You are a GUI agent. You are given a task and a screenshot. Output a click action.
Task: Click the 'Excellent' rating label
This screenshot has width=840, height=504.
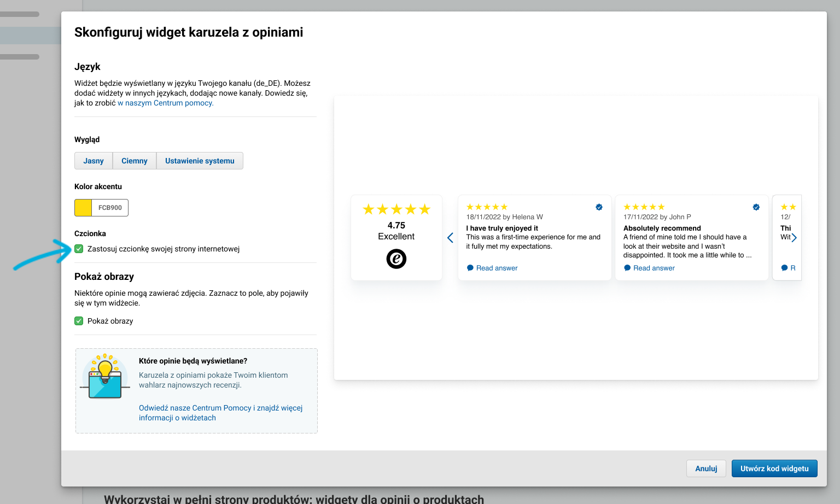[x=396, y=236]
